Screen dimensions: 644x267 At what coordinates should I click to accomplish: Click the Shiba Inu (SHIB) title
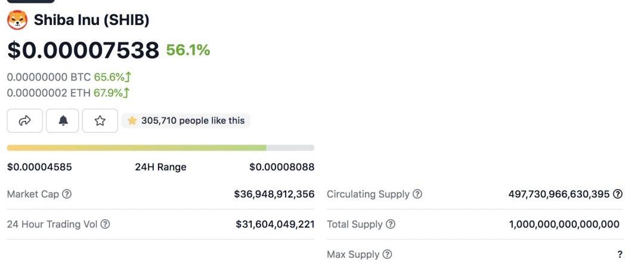tap(91, 20)
